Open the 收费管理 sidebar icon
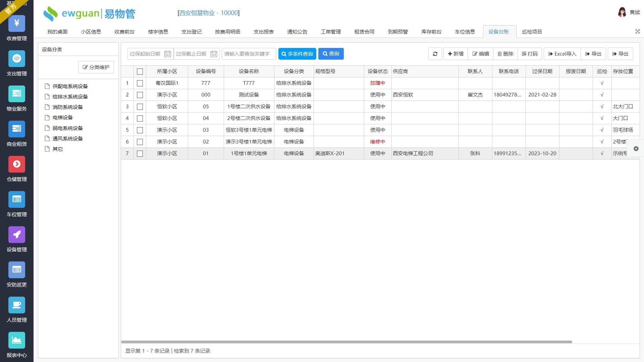Viewport: 644px width, 362px height. click(17, 23)
